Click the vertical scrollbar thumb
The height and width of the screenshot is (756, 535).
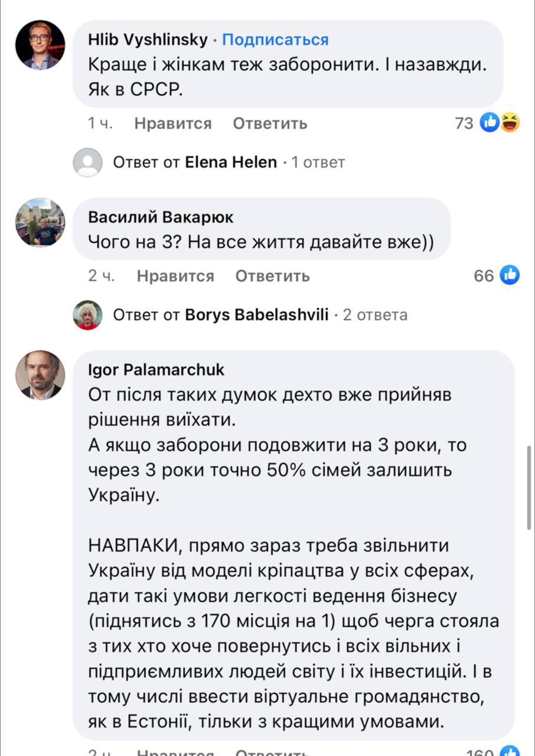coord(529,487)
